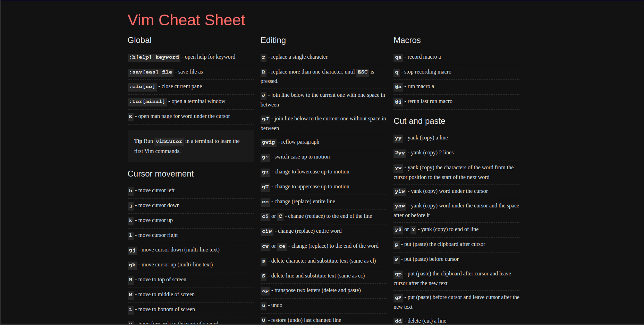Click 'delete line and substitute text' entry
This screenshot has height=325, width=644.
318,276
